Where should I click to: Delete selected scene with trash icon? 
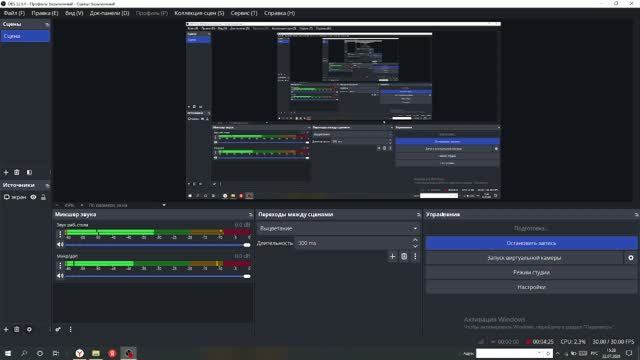point(17,172)
